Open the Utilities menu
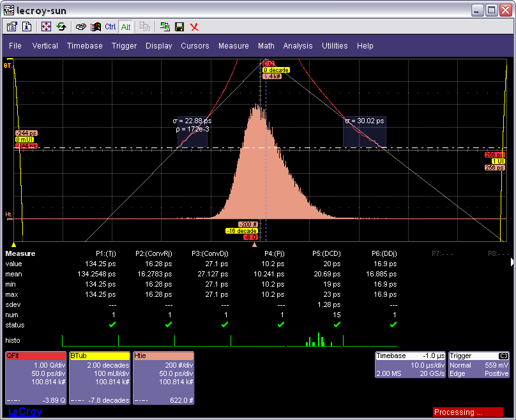Image resolution: width=516 pixels, height=420 pixels. 335,46
